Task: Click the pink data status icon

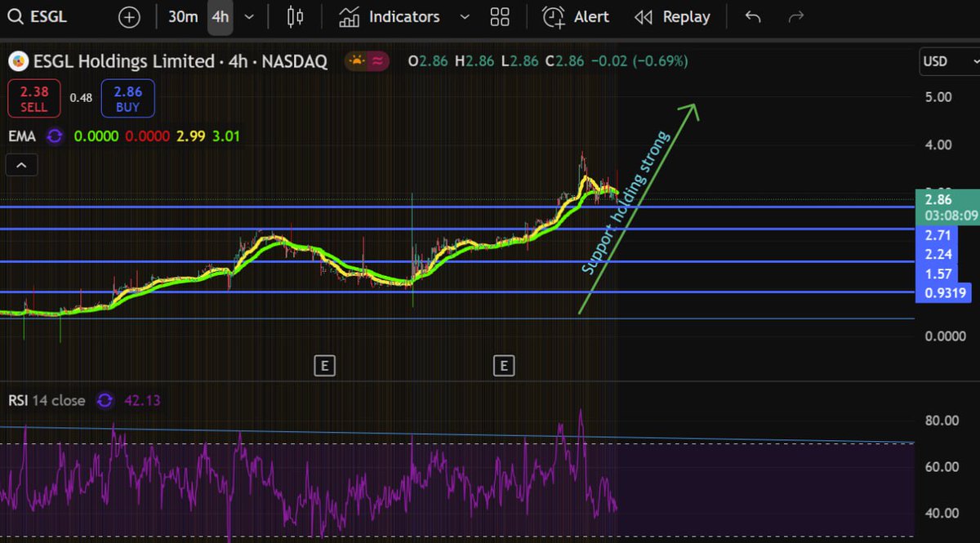Action: click(378, 60)
